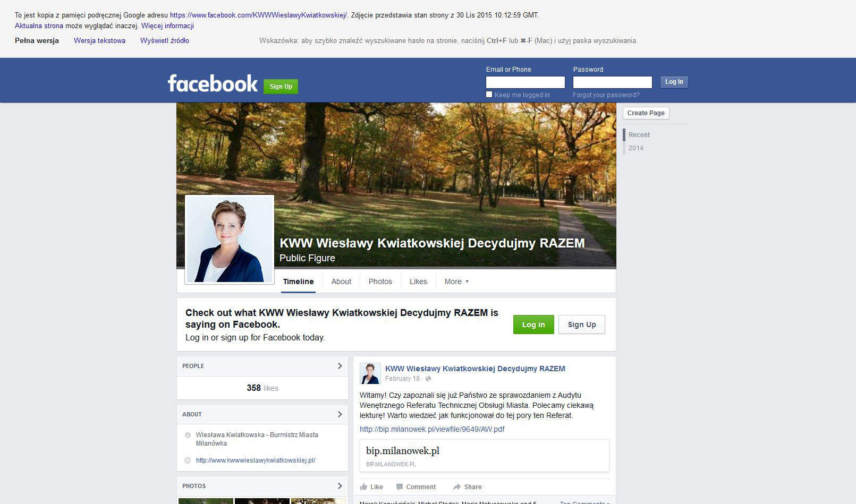Screen dimensions: 856x504
Task: Click the green Sign Up button in header
Action: tap(281, 87)
